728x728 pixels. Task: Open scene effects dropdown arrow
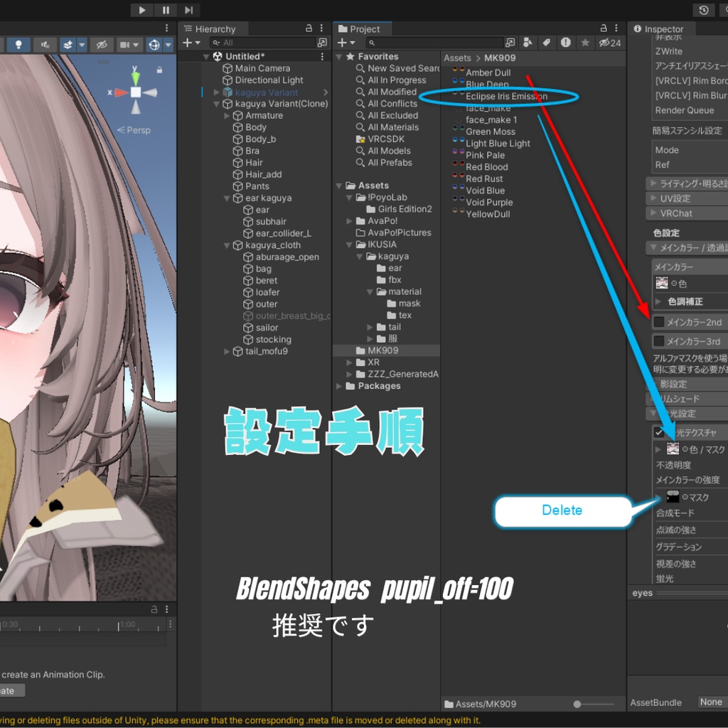[x=82, y=45]
